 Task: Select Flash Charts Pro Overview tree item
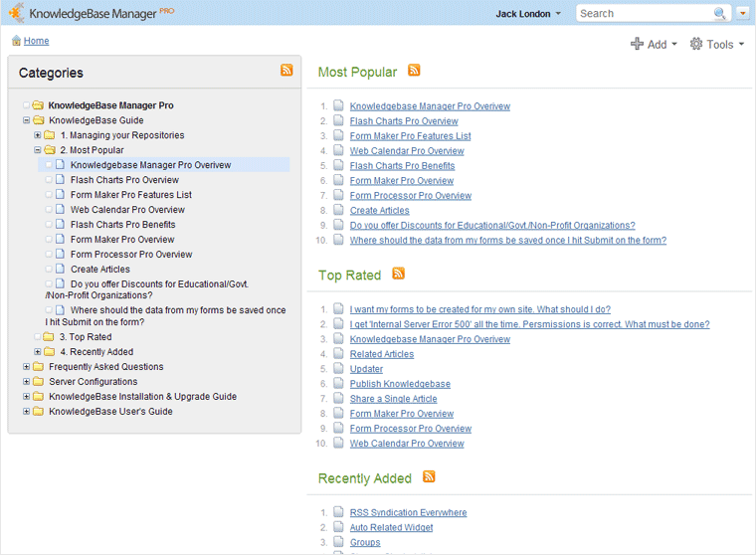(x=124, y=180)
